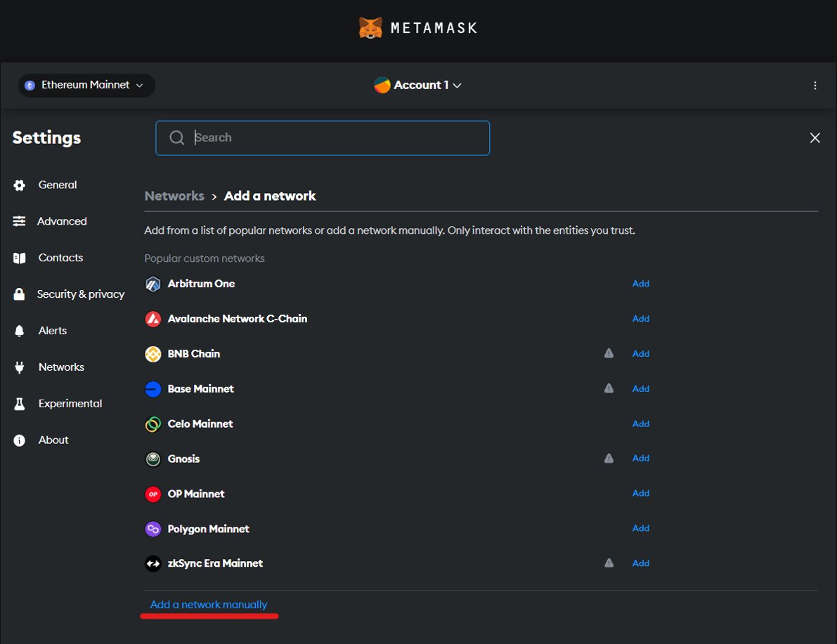Click the Celo Mainnet name
Image resolution: width=837 pixels, height=644 pixels.
pyautogui.click(x=200, y=423)
